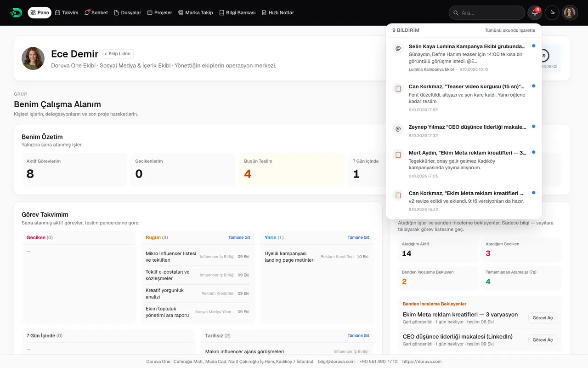The height and width of the screenshot is (368, 588).
Task: Focus the Ara search field
Action: click(486, 13)
